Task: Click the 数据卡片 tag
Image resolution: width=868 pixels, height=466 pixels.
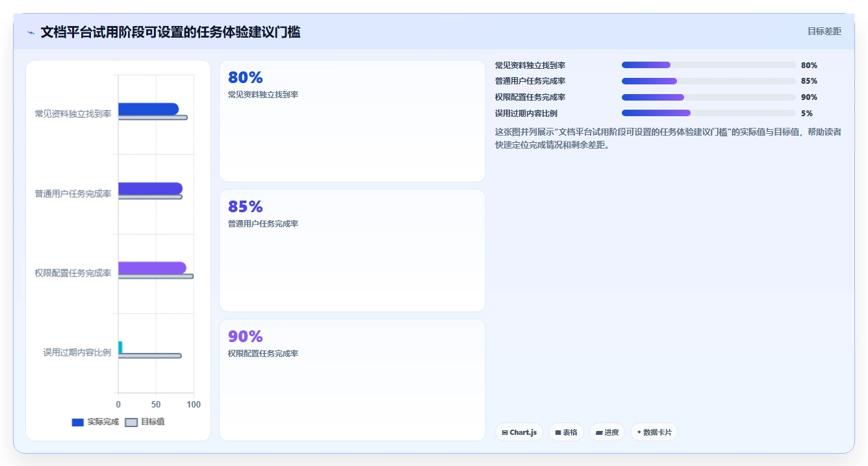Action: pos(654,432)
